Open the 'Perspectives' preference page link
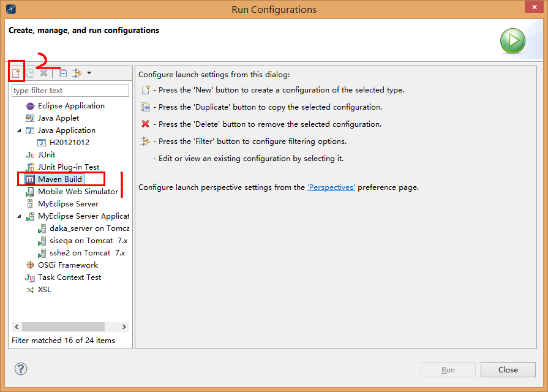The height and width of the screenshot is (392, 548). tap(331, 187)
